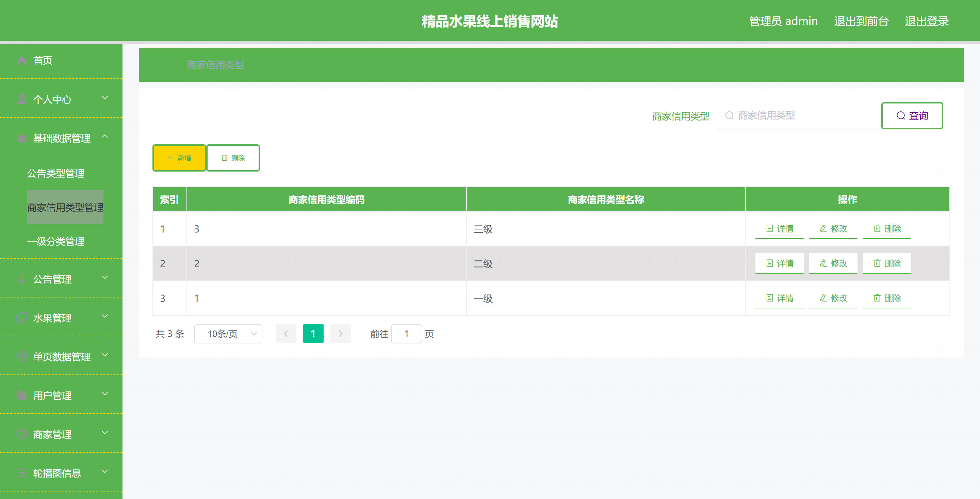Viewport: 980px width, 499px height.
Task: Expand the 轮播图信息 menu chevron
Action: [x=105, y=471]
